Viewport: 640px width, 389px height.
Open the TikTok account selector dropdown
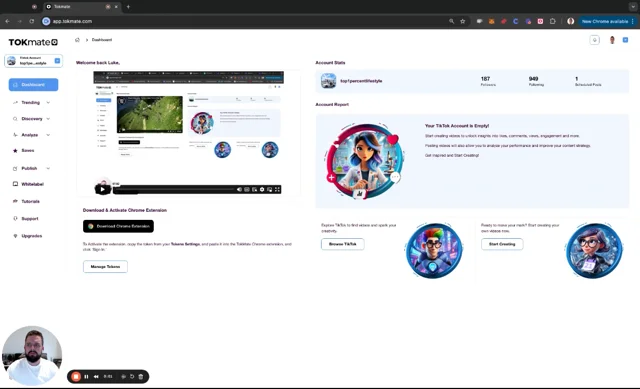[33, 61]
